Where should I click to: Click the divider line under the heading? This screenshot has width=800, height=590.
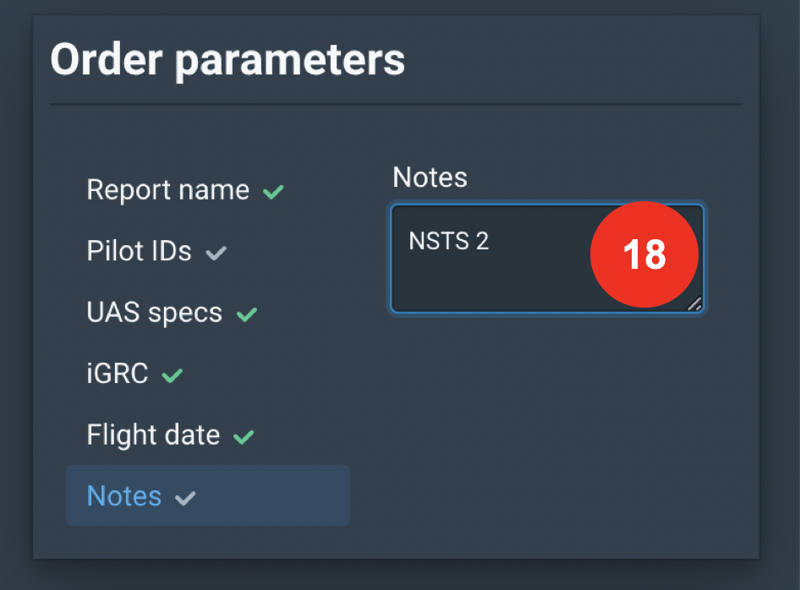[x=396, y=104]
